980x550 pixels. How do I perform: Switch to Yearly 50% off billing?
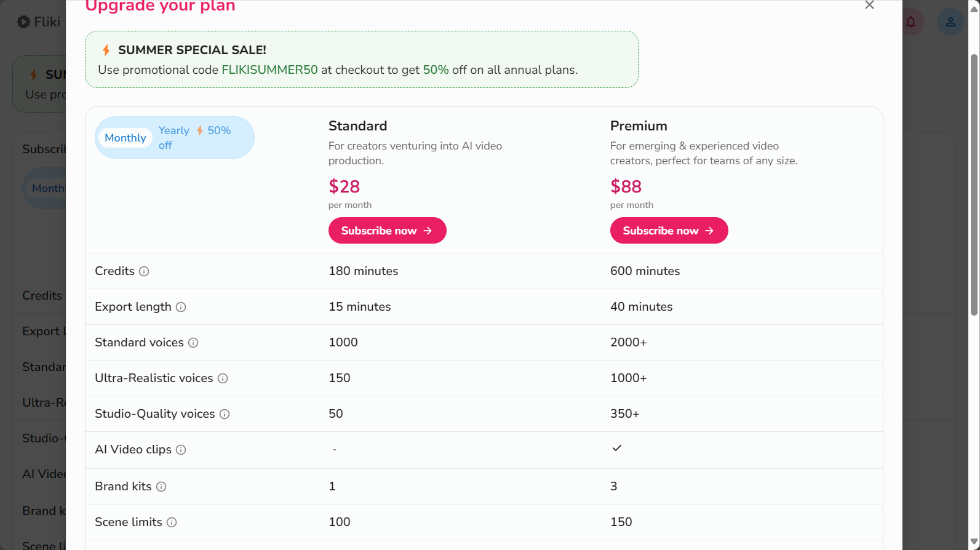tap(194, 138)
